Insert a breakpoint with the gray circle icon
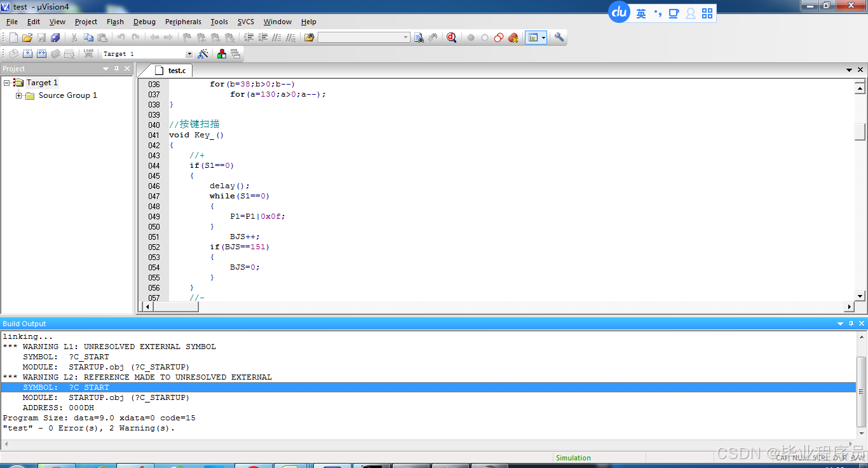 click(471, 38)
